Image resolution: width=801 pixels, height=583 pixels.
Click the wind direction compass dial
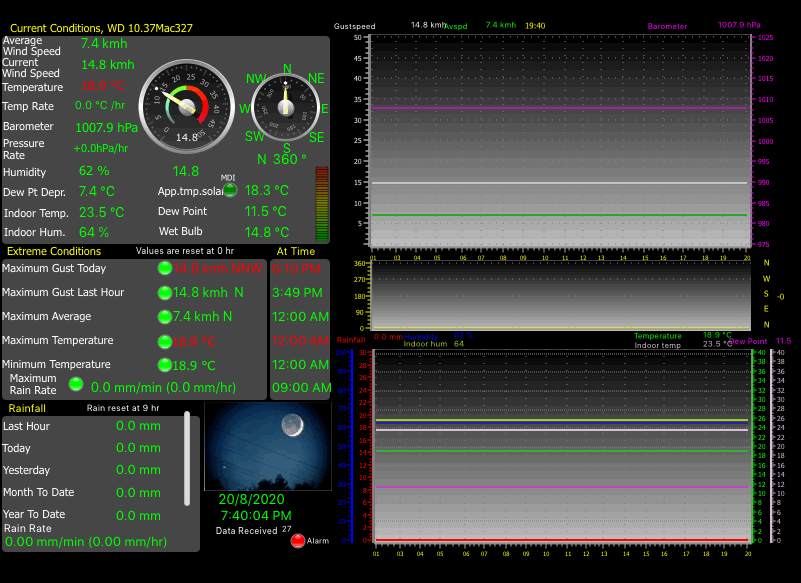pyautogui.click(x=287, y=109)
